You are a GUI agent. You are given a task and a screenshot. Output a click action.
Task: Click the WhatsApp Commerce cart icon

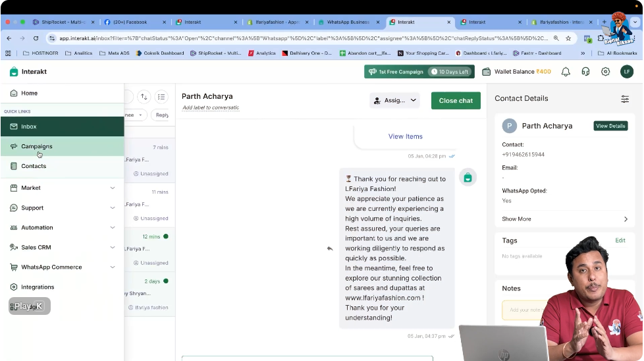(14, 267)
